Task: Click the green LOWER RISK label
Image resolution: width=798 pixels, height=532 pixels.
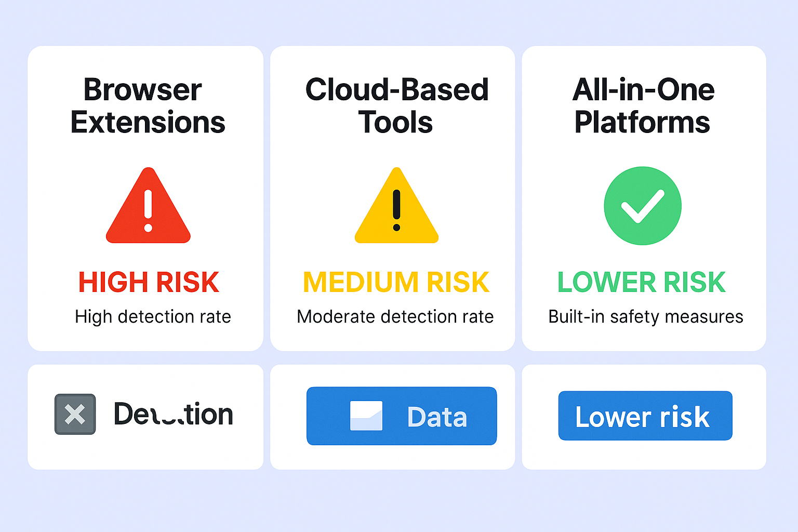Action: tap(642, 282)
